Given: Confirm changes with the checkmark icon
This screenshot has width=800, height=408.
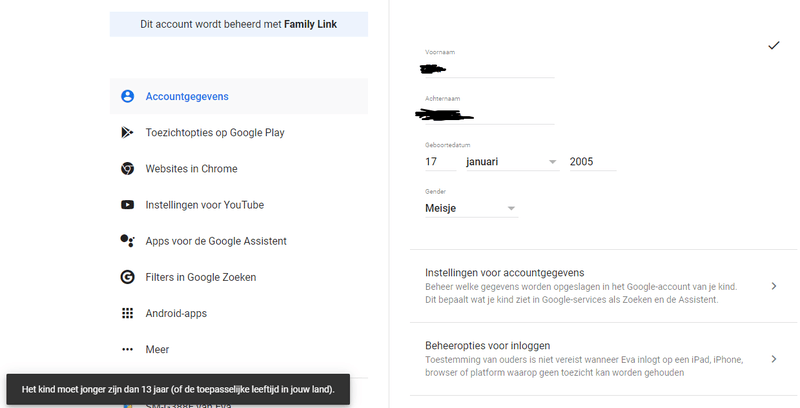Looking at the screenshot, I should pos(773,46).
